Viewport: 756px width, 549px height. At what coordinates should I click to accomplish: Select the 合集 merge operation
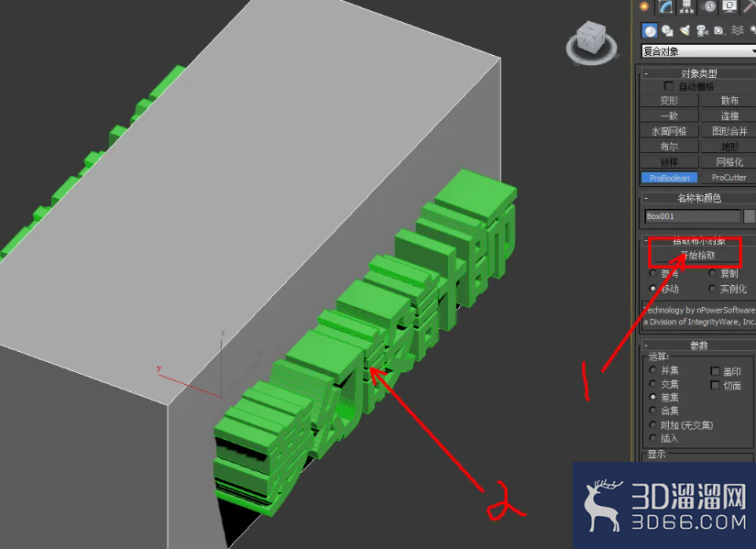[x=652, y=410]
